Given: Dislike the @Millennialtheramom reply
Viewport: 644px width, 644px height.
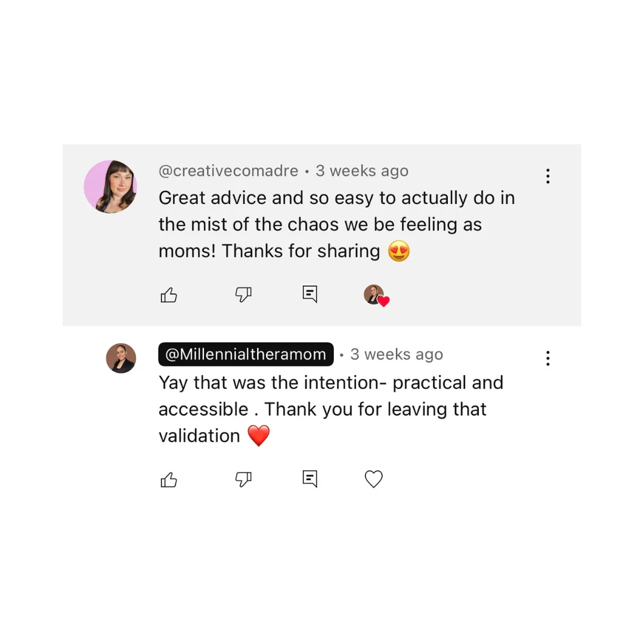Looking at the screenshot, I should click(x=243, y=479).
